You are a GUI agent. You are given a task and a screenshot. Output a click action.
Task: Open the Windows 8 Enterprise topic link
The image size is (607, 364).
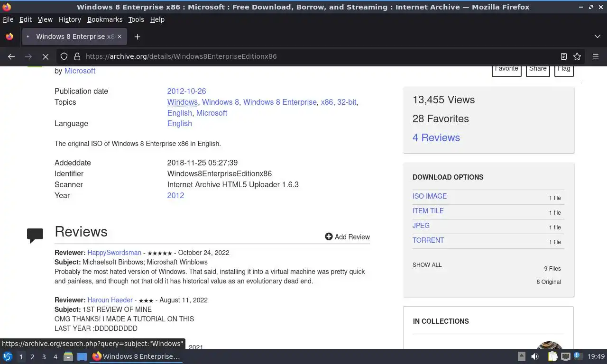click(280, 102)
